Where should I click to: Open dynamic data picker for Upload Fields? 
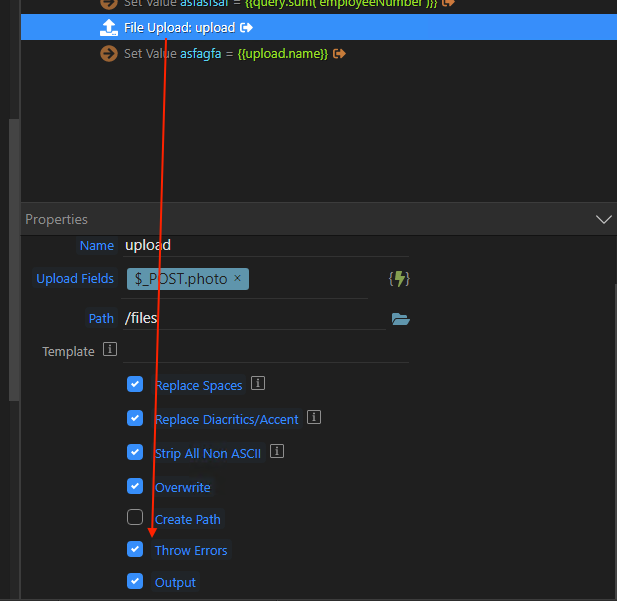point(400,279)
